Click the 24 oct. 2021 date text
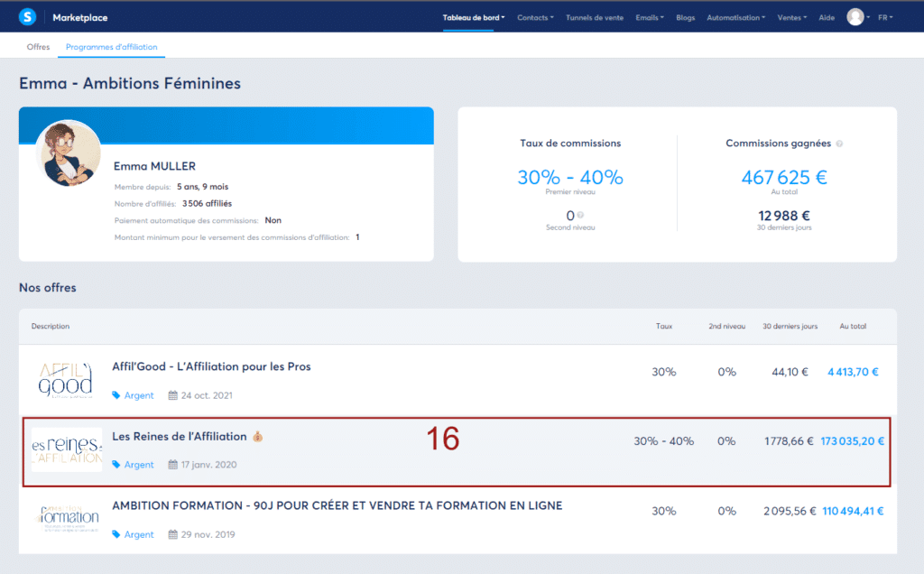This screenshot has height=574, width=924. click(207, 395)
